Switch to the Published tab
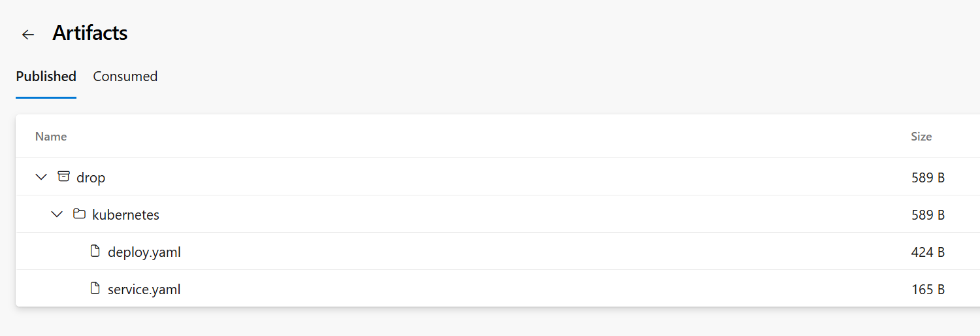Screen dimensions: 980x336 46,76
